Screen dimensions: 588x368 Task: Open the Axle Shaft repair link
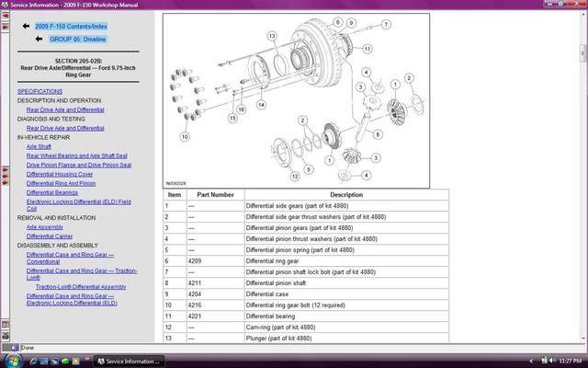point(39,146)
